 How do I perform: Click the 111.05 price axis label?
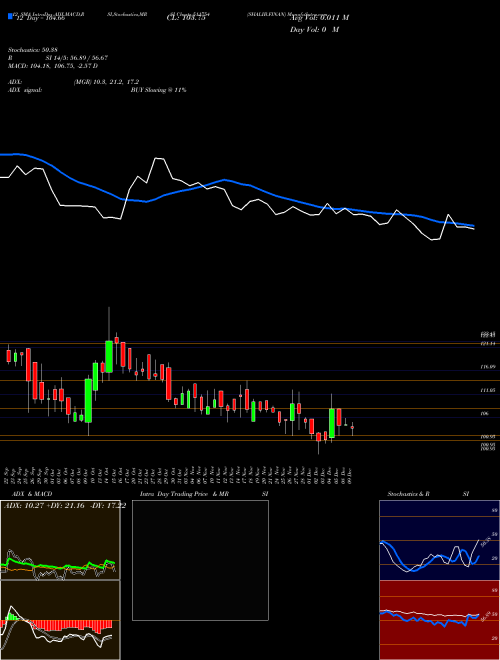click(x=488, y=391)
